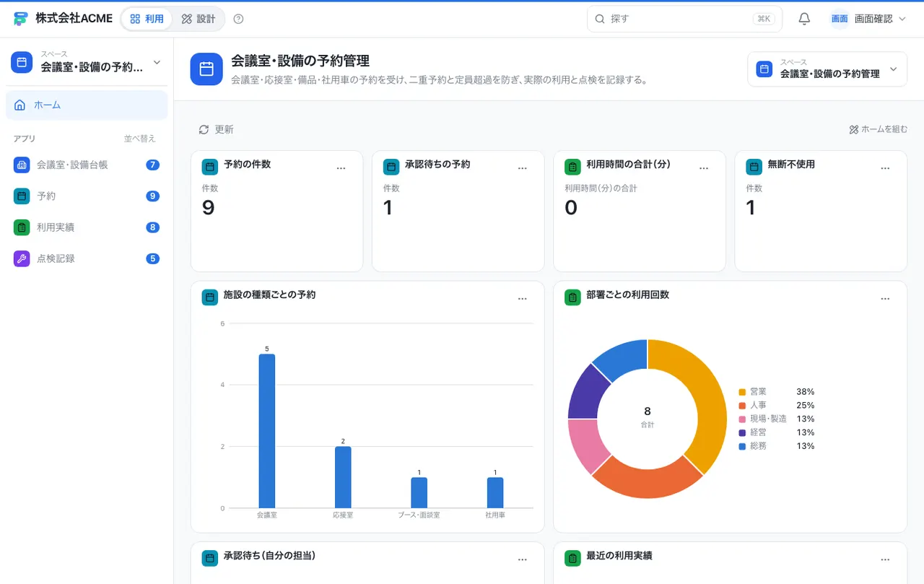Click the large calendar icon beside page title

[206, 69]
